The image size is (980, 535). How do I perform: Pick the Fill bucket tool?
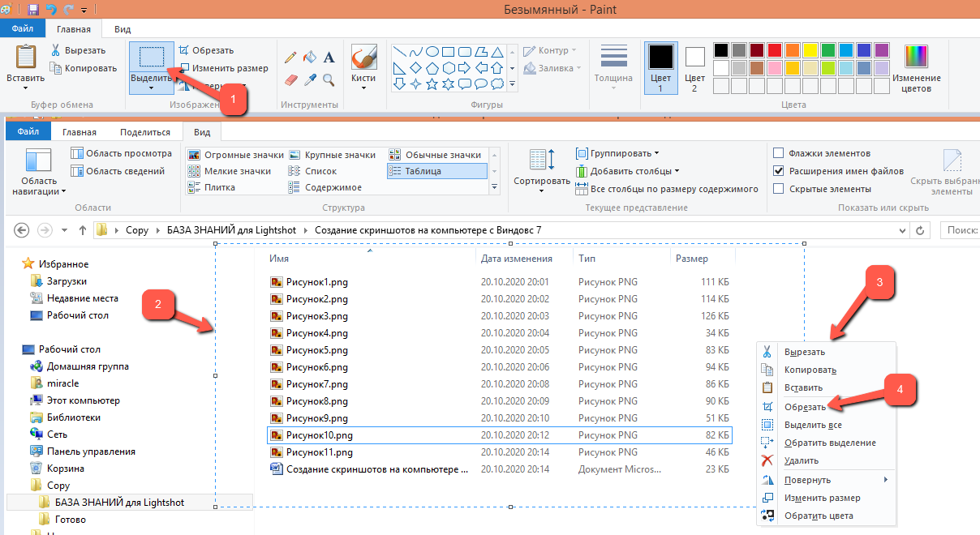(309, 58)
